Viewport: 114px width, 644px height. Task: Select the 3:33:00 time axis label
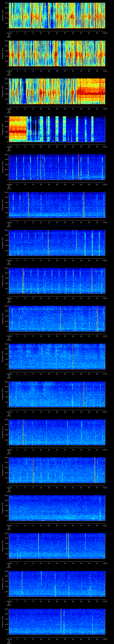pos(9,109)
